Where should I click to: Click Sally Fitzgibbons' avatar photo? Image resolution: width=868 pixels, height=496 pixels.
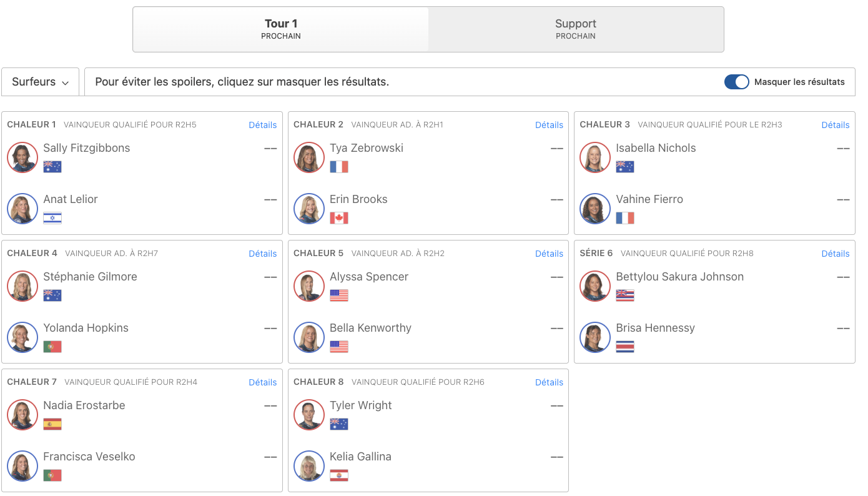click(x=22, y=157)
